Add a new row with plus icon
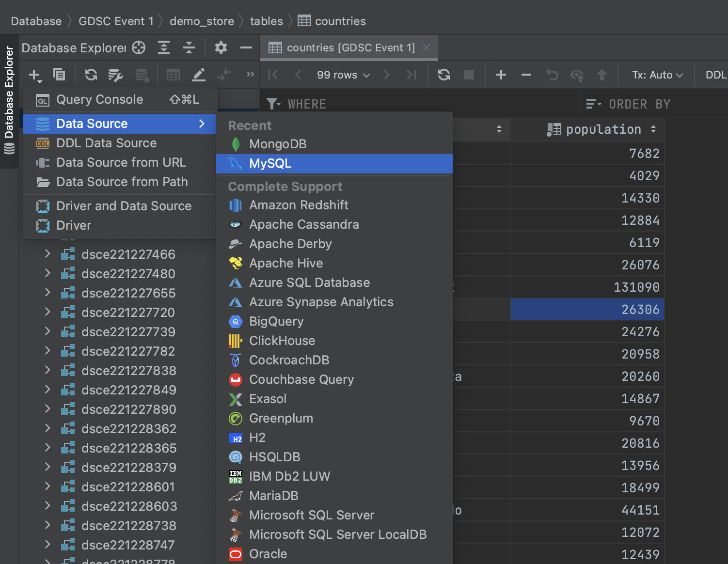Image resolution: width=728 pixels, height=564 pixels. pos(501,75)
